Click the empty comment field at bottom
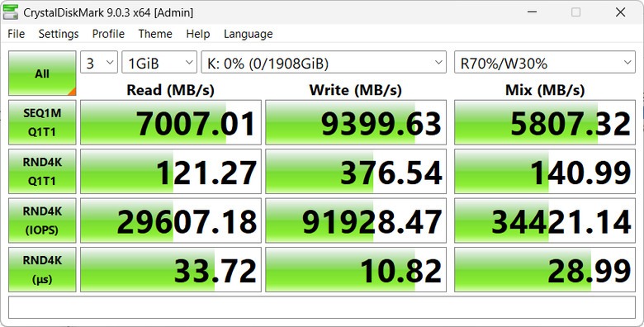 tap(322, 307)
